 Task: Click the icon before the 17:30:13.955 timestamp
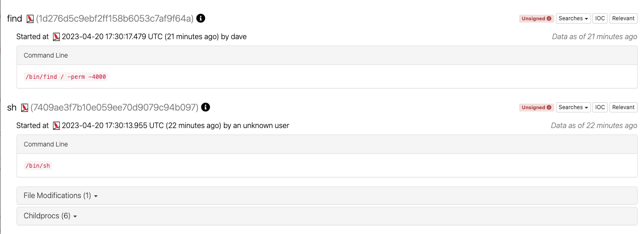coord(57,126)
